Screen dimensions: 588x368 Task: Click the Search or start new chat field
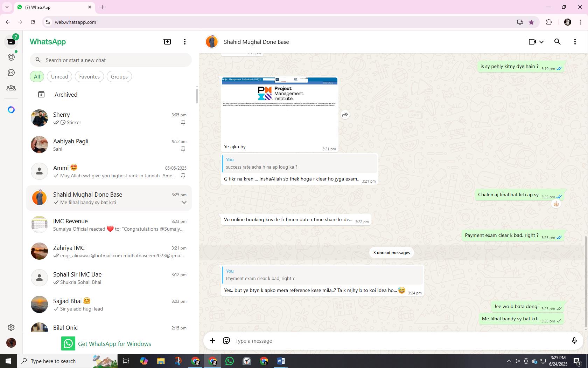coord(111,60)
